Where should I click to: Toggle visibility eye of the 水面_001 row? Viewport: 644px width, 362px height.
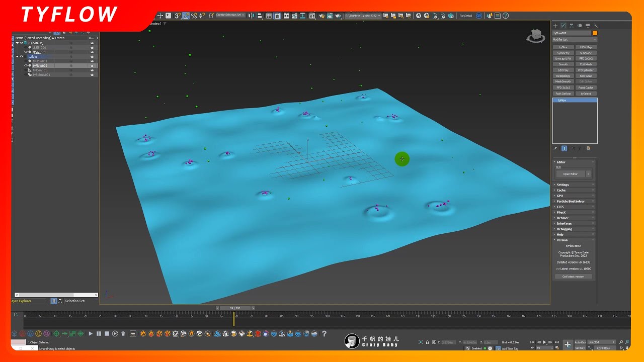(x=26, y=52)
